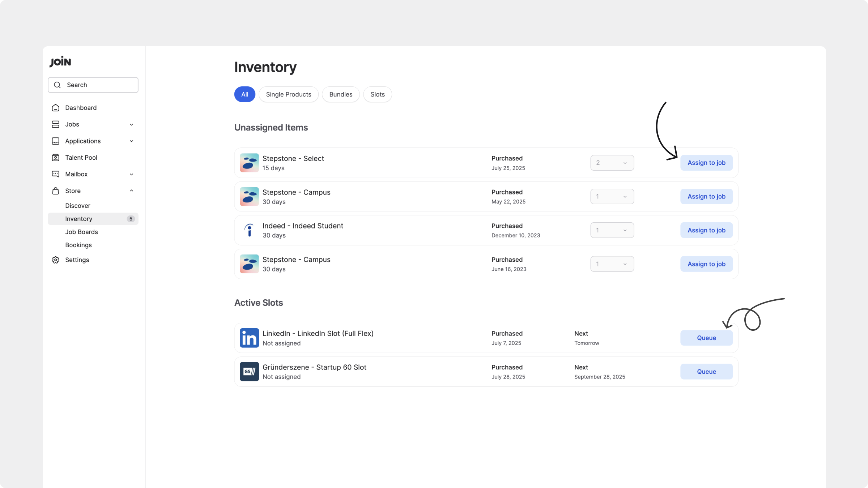This screenshot has height=488, width=868.
Task: Assign Stepstone Select to a job
Action: click(706, 163)
